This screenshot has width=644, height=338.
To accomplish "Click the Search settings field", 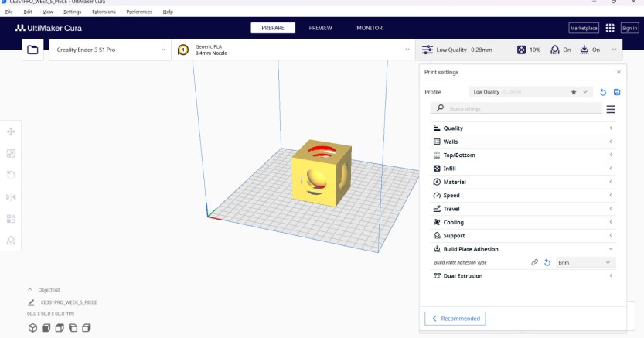I will click(x=516, y=108).
